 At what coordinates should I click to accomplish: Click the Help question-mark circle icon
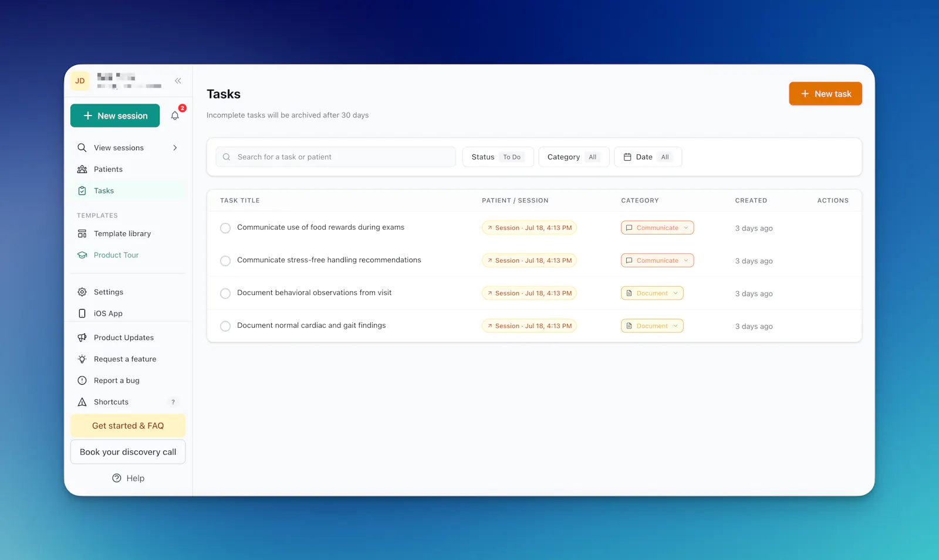(117, 478)
